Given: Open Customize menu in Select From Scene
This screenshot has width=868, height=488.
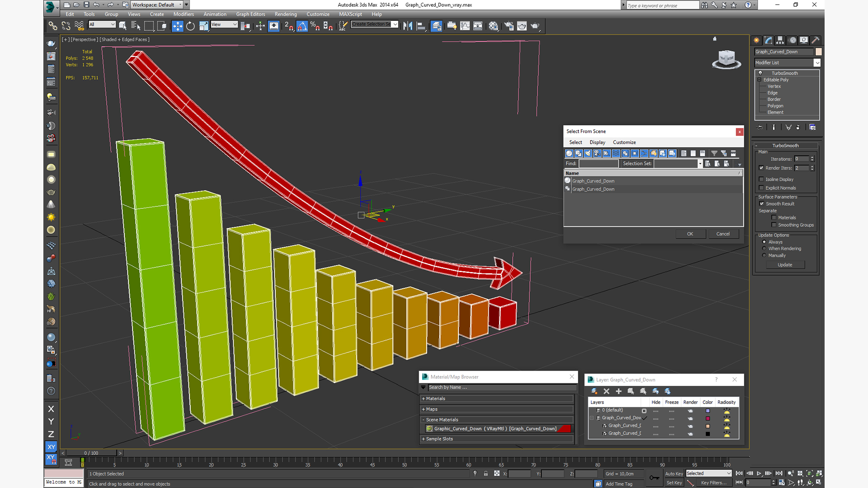Looking at the screenshot, I should click(x=624, y=142).
